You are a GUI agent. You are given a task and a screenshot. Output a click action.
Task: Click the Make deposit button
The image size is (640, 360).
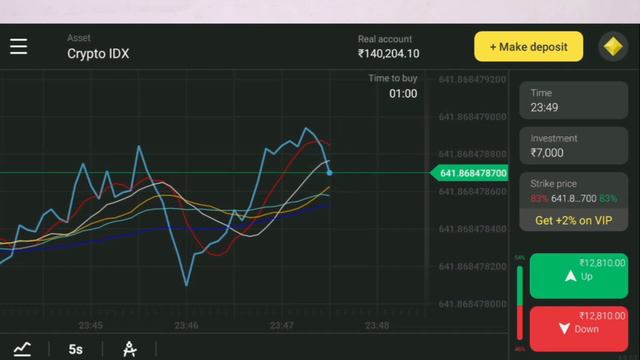click(529, 47)
